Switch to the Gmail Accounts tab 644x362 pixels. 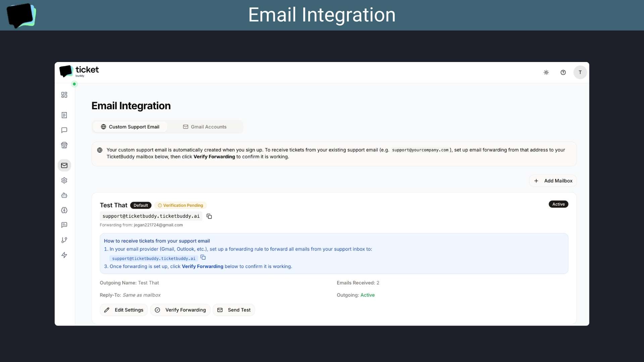(205, 127)
